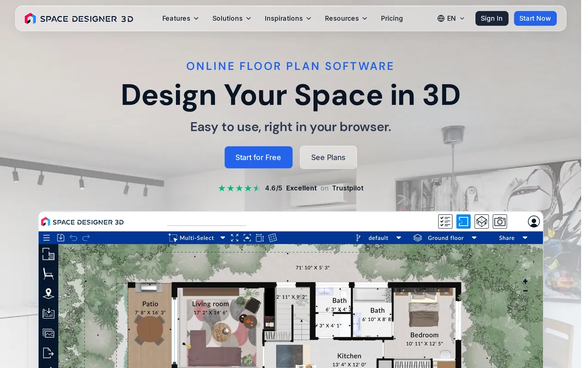Click the Space Designer 3D editor logo
Screen dimensions: 588x368
tap(83, 222)
